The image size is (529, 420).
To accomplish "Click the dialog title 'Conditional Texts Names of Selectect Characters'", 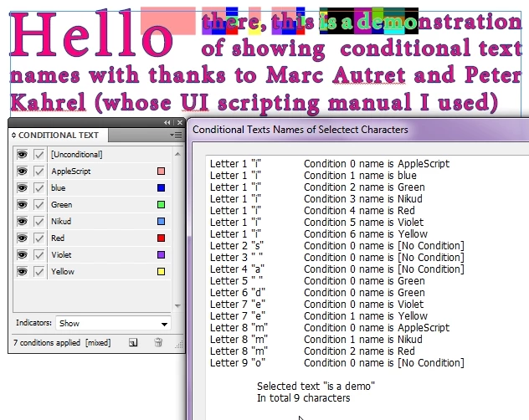I will pyautogui.click(x=300, y=130).
